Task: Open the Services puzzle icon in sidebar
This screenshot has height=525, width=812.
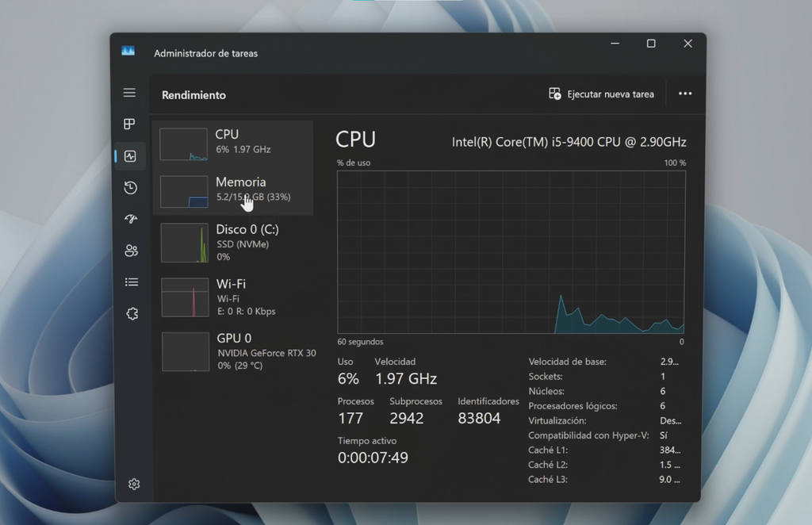Action: pos(132,314)
